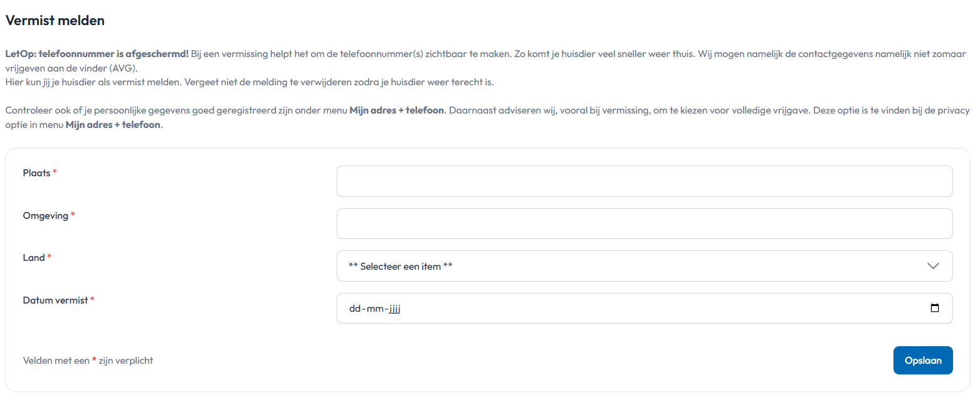Open the calendar picker icon in Datum vermist
The width and height of the screenshot is (980, 397).
935,309
